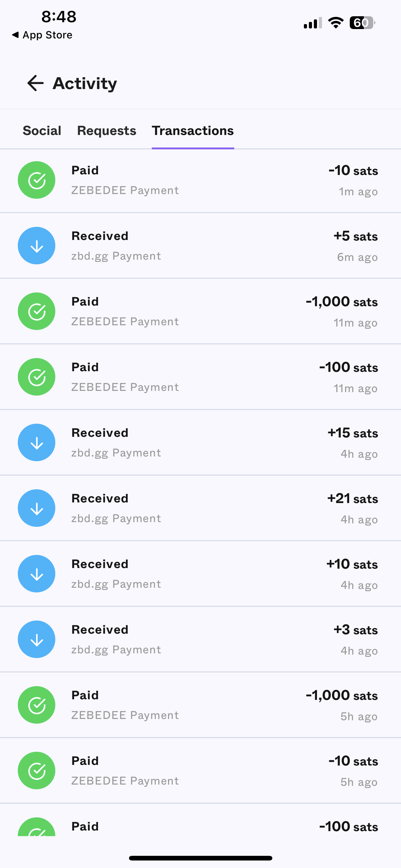Image resolution: width=401 pixels, height=868 pixels.
Task: Tap blue arrow icon for +10 sats received
Action: (x=36, y=574)
